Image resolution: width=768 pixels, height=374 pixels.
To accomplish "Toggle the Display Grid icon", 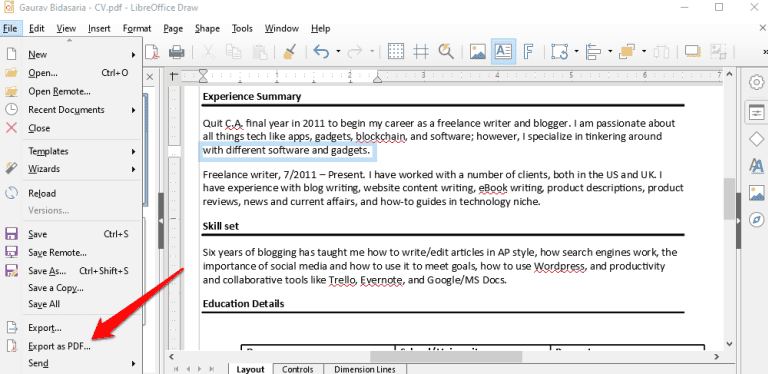I will coord(395,51).
